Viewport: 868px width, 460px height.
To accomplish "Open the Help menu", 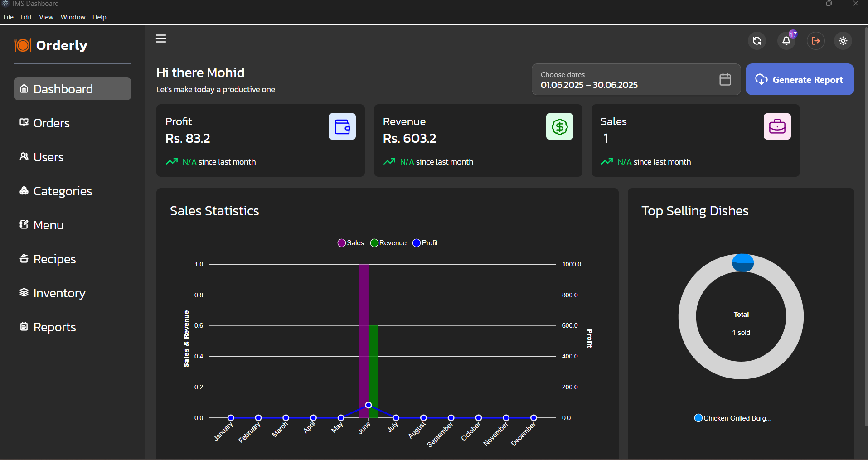I will pyautogui.click(x=99, y=17).
